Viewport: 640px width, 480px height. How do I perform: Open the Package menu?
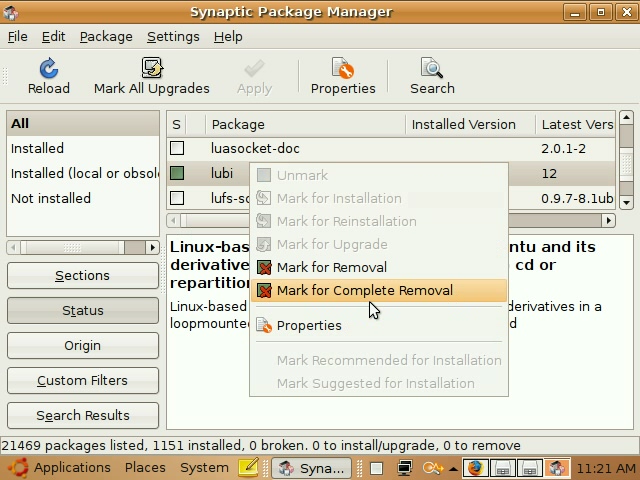[x=106, y=36]
